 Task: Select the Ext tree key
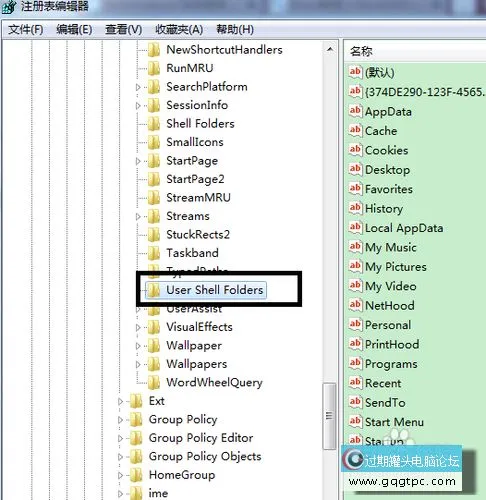click(x=157, y=401)
